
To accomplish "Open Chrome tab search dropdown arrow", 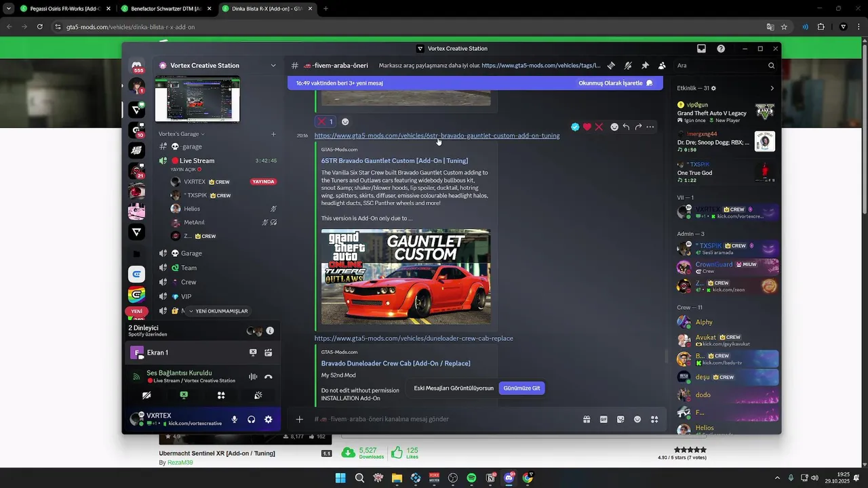I will 9,9.
